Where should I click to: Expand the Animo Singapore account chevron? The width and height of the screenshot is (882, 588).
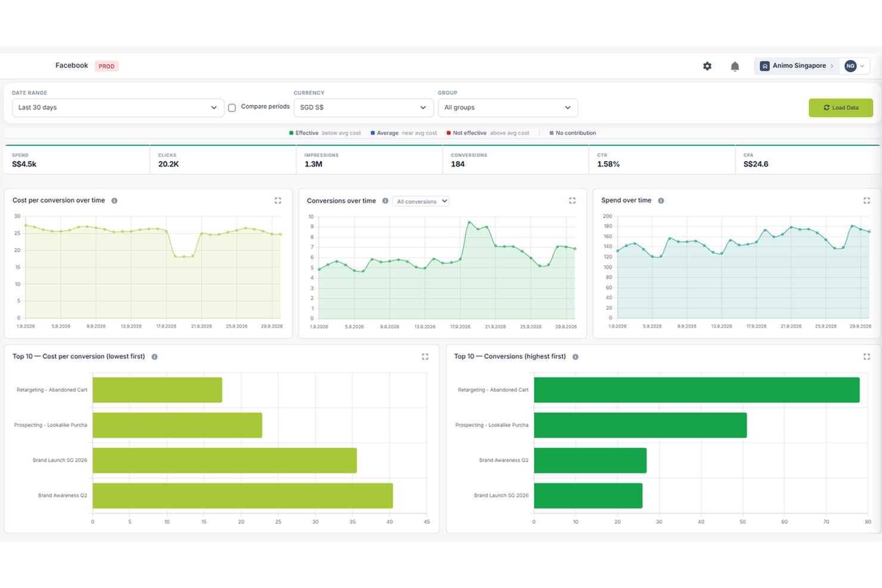(832, 66)
